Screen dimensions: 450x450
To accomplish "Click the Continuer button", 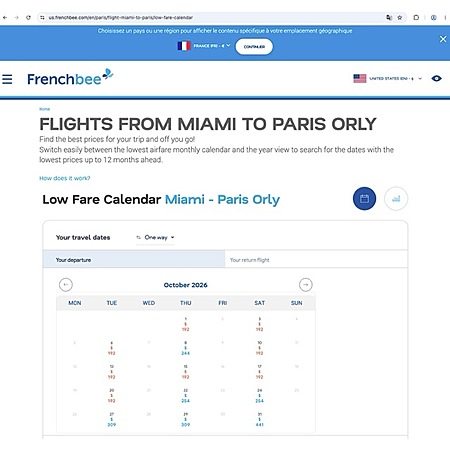I will click(254, 47).
